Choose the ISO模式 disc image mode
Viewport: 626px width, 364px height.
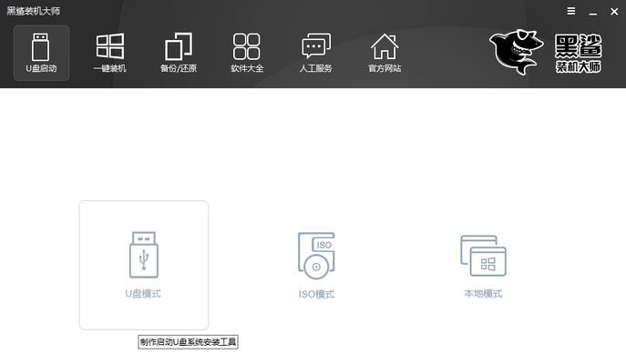point(316,265)
